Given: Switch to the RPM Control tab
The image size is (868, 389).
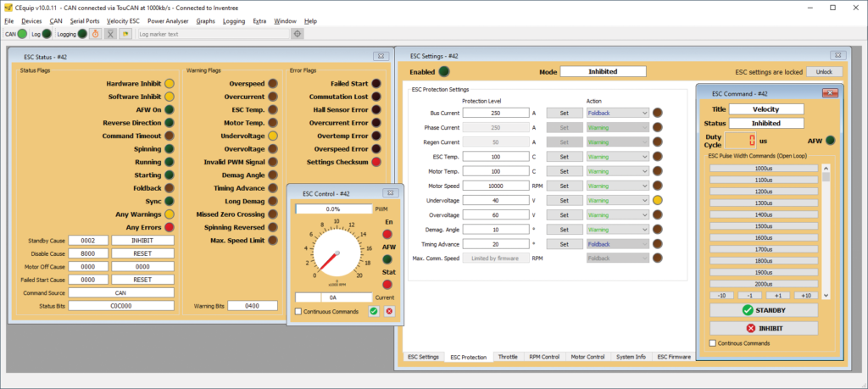Looking at the screenshot, I should click(x=543, y=357).
